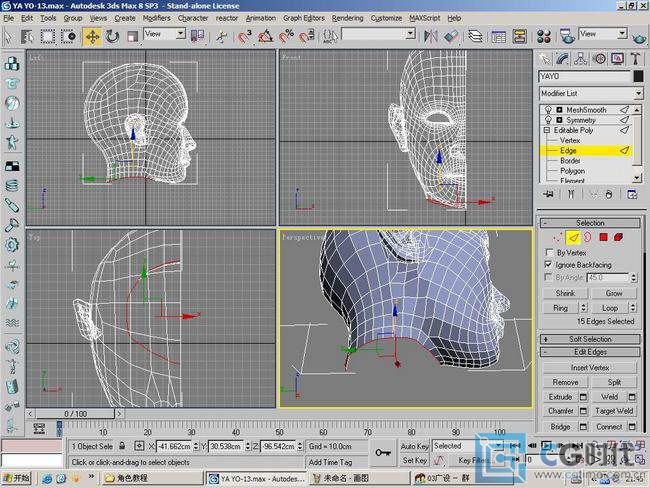Select the Scale tool in toolbar
This screenshot has width=650, height=488.
tap(132, 36)
